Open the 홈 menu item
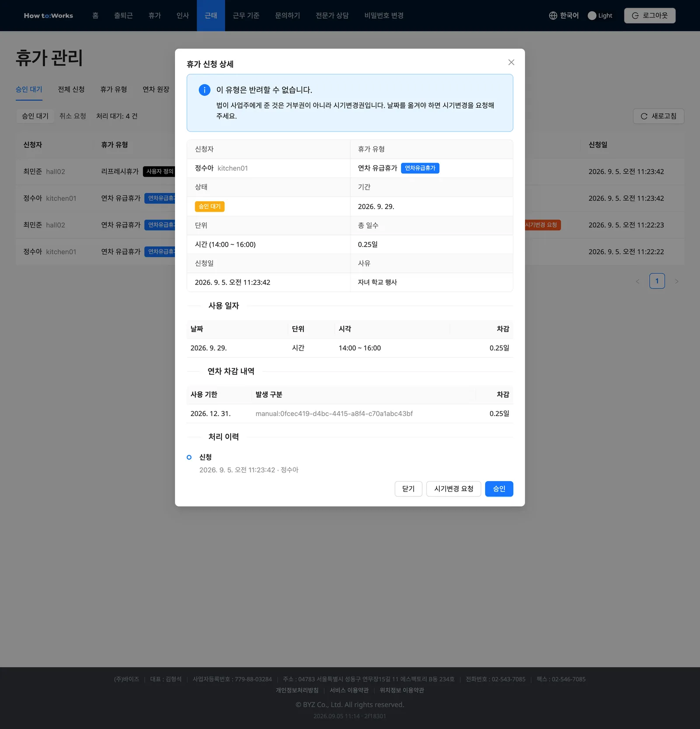 (95, 16)
